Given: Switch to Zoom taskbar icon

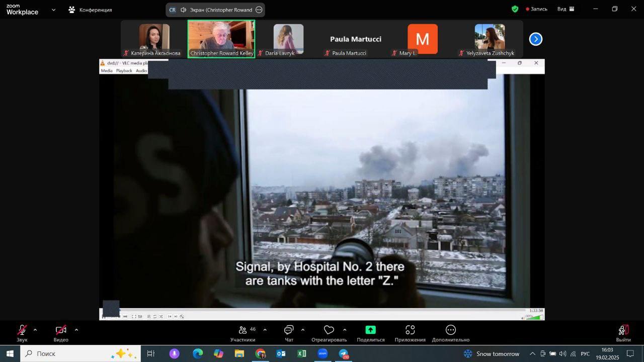Looking at the screenshot, I should [323, 353].
